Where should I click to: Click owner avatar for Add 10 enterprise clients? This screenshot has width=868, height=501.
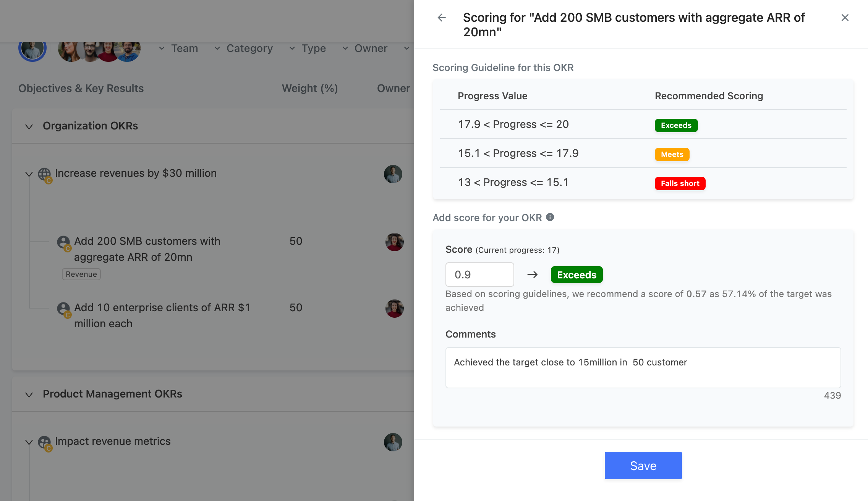point(395,309)
